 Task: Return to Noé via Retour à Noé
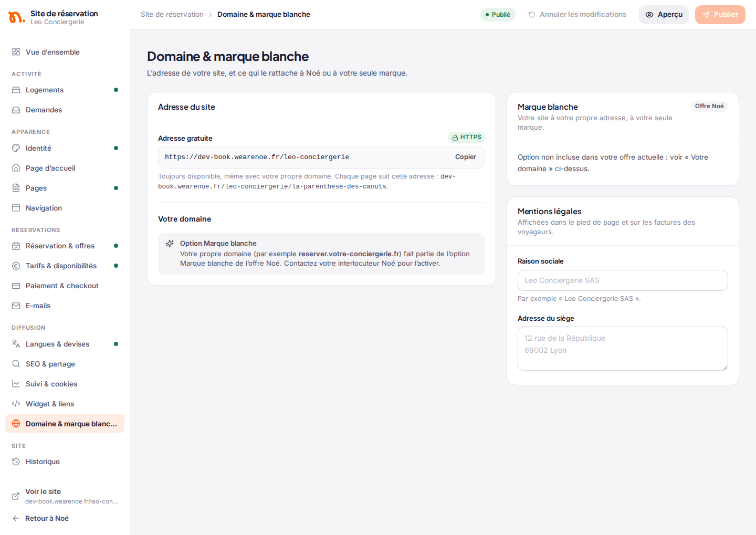(65, 518)
